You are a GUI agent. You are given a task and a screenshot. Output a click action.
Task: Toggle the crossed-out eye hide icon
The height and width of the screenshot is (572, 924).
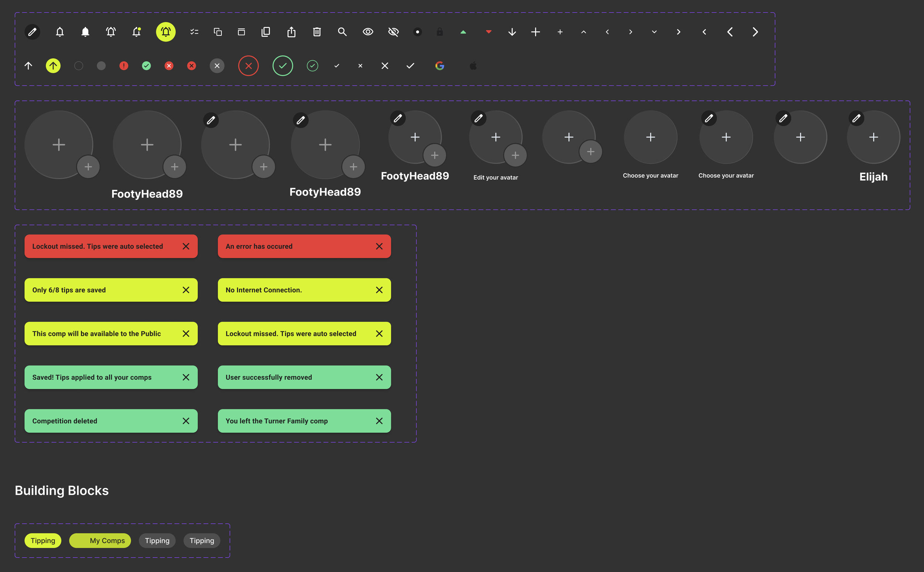point(393,32)
